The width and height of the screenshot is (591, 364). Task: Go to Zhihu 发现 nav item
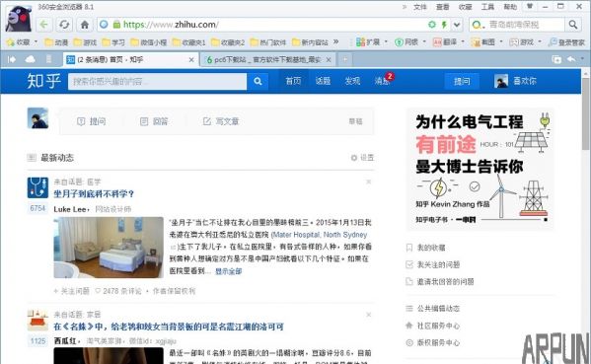pos(352,81)
